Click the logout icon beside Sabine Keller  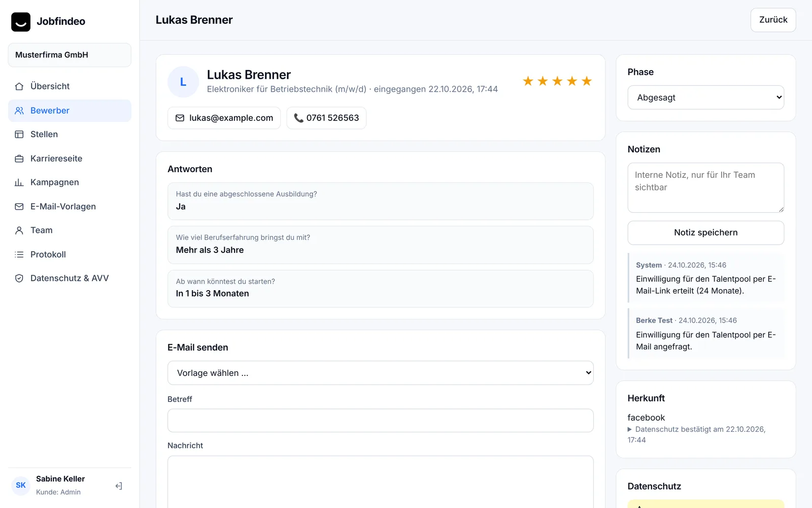pos(119,486)
